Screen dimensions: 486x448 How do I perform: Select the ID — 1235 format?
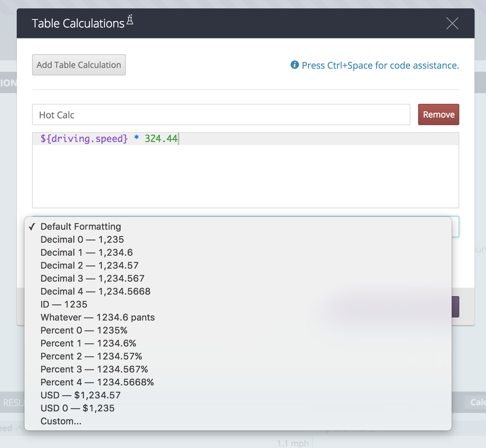coord(64,305)
